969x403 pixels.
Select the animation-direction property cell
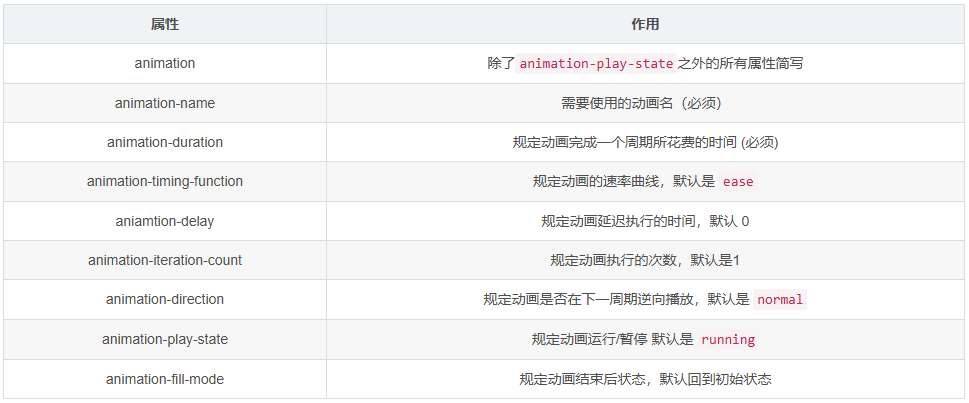point(164,299)
